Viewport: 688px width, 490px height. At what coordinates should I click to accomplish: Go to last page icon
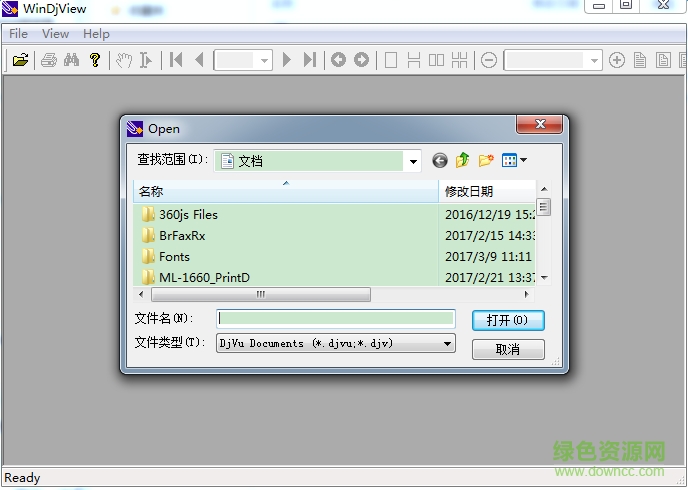pos(310,60)
